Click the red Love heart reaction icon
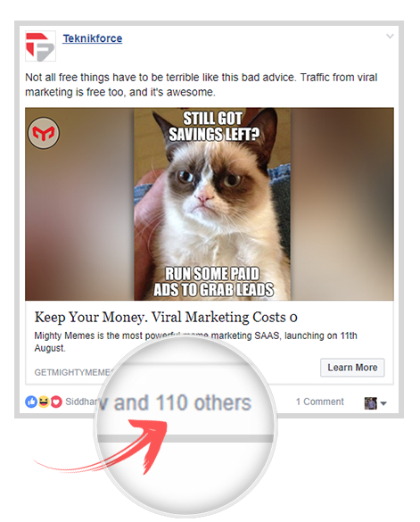Image resolution: width=420 pixels, height=522 pixels. 56,402
